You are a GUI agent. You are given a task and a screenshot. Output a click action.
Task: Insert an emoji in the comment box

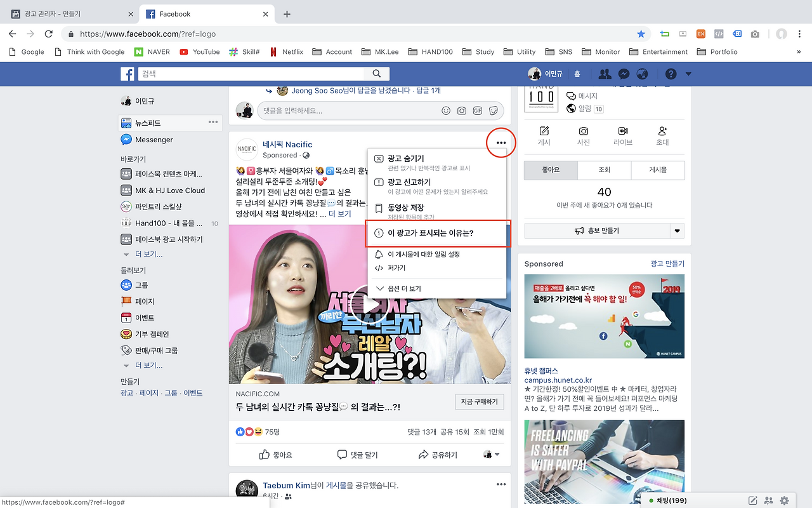click(446, 110)
